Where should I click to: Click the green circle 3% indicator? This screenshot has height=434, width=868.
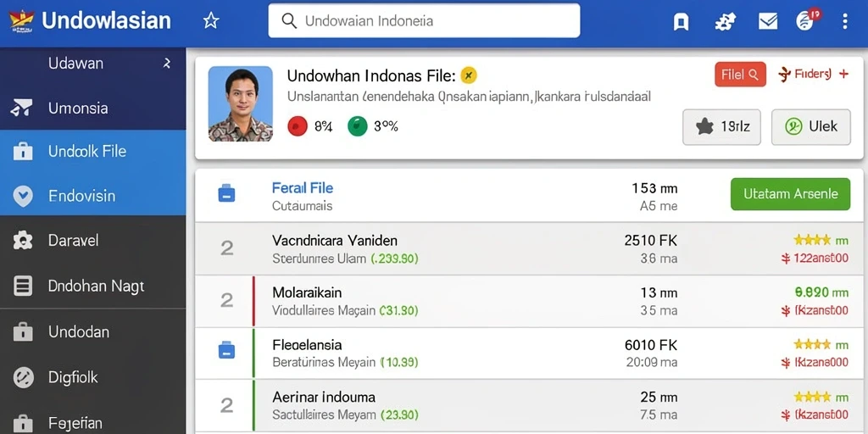357,126
